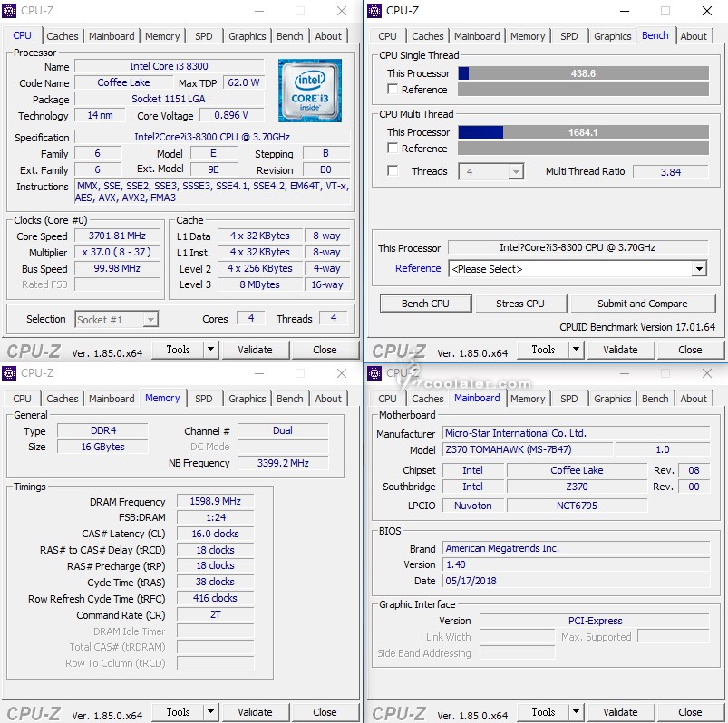Viewport: 728px width, 723px height.
Task: Switch to Caches tab in CPU window
Action: 63,36
